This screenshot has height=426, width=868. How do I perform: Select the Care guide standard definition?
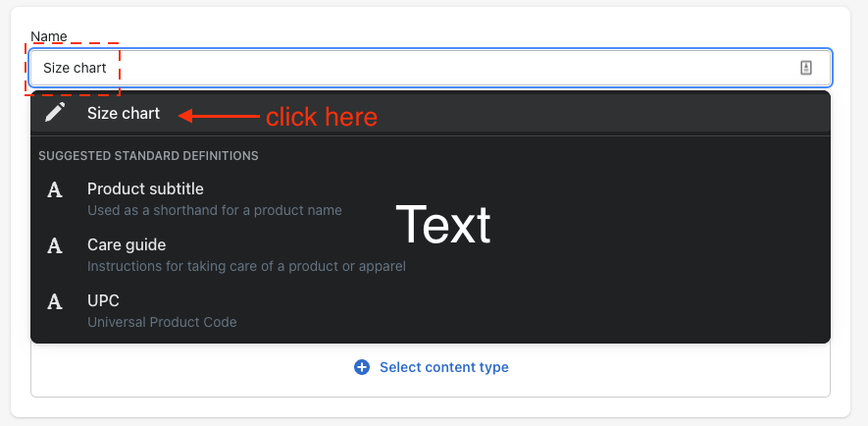click(431, 254)
